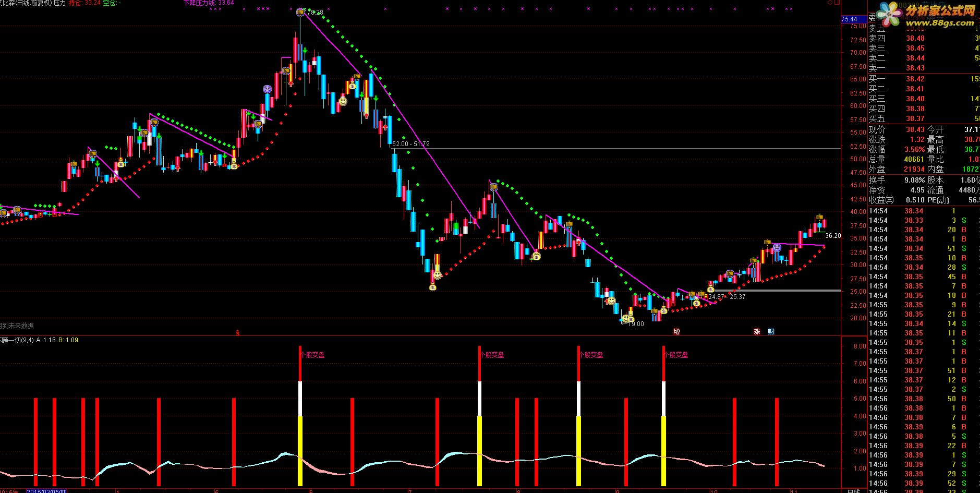The width and height of the screenshot is (980, 493).
Task: Click the money bag above the 24.87 - 25.37 label
Action: point(710,289)
